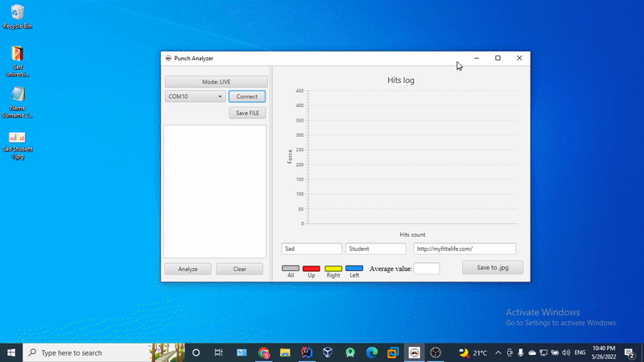Image resolution: width=644 pixels, height=362 pixels.
Task: Open network tray icon
Action: 543,352
